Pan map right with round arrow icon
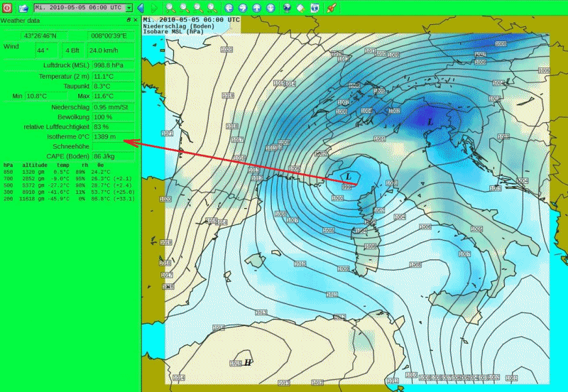This screenshot has height=392, width=568. [243, 8]
